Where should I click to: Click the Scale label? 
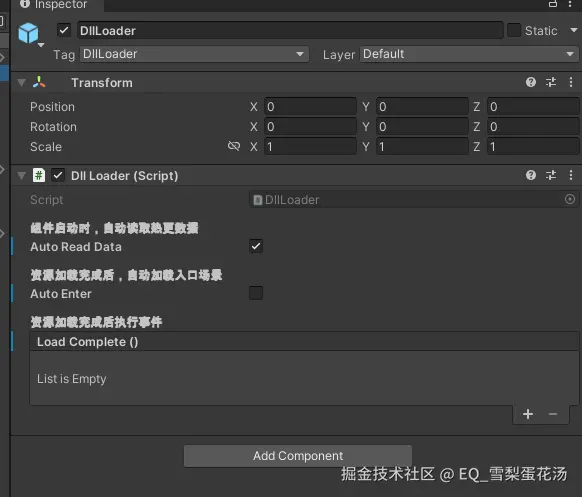pyautogui.click(x=46, y=147)
